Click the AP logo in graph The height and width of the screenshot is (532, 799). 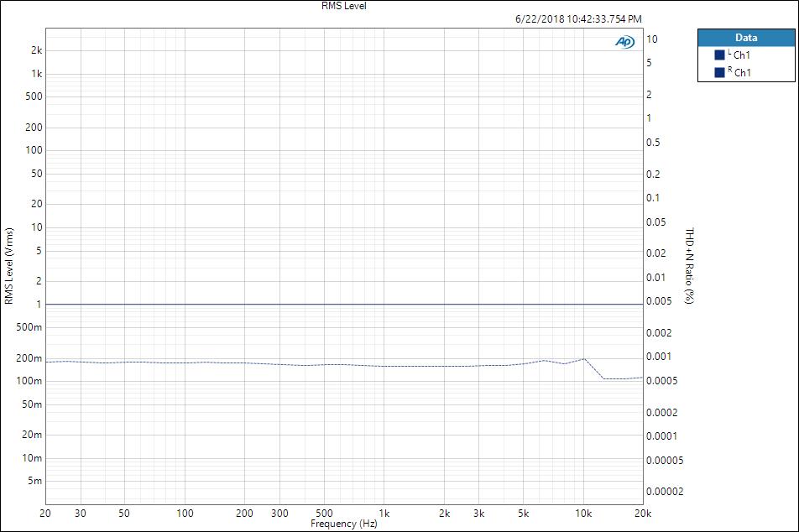coord(624,42)
